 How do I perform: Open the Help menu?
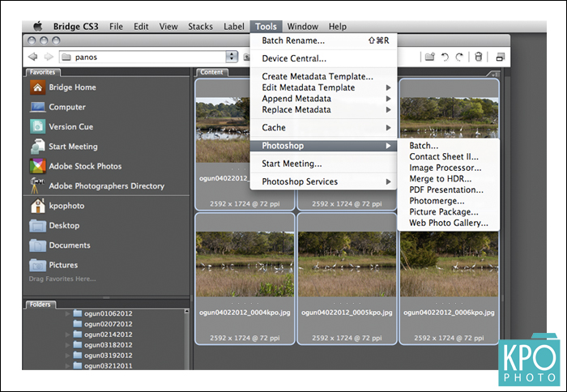338,27
